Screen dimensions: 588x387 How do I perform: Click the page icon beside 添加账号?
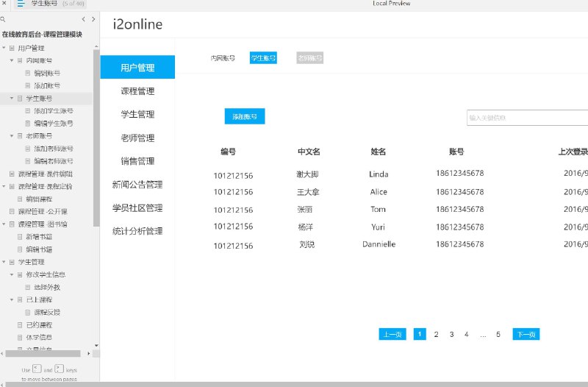pyautogui.click(x=27, y=85)
